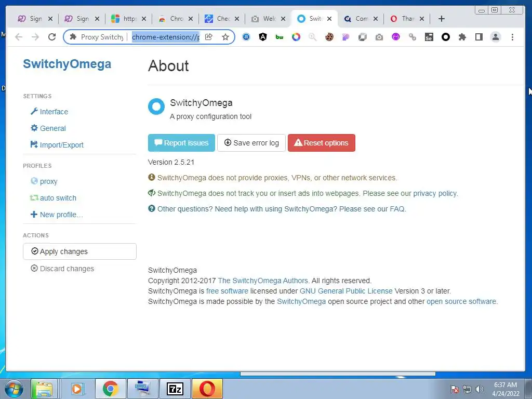
Task: Open the blue 'a' extension icon
Action: [x=246, y=37]
